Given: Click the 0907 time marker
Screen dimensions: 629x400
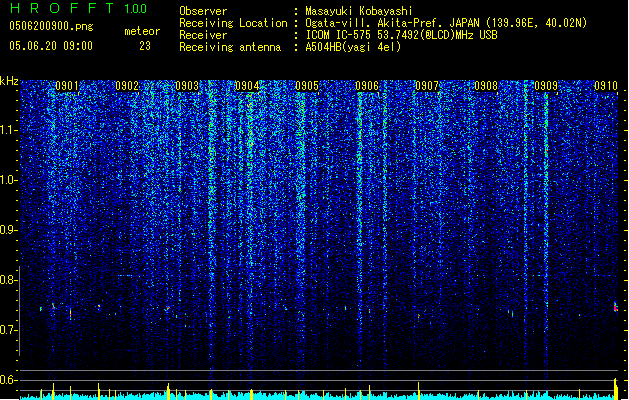Looking at the screenshot, I should click(x=426, y=86).
